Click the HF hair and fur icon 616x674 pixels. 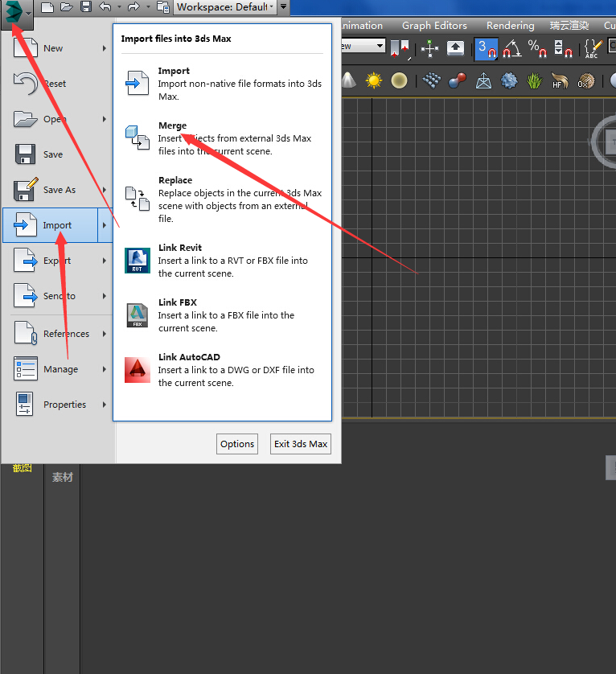tap(561, 80)
